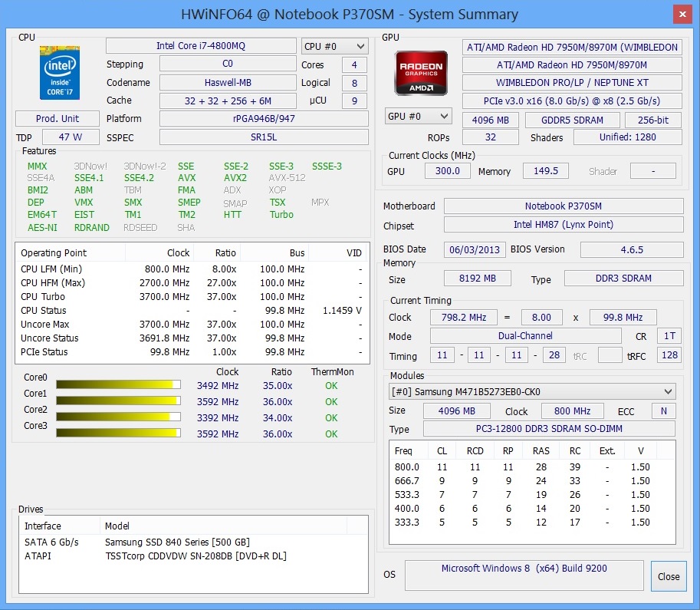Image resolution: width=700 pixels, height=610 pixels.
Task: Click the GPU clock 300.0 field
Action: pyautogui.click(x=447, y=170)
